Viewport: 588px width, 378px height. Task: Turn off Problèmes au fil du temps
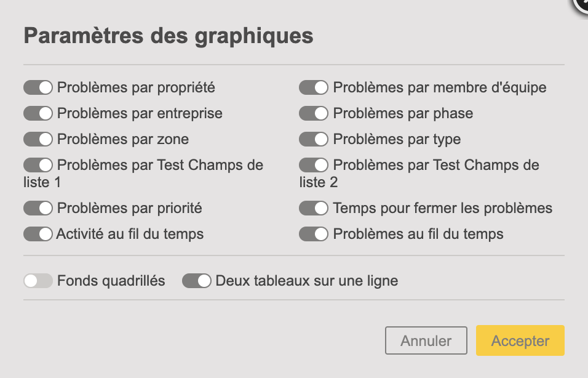click(x=314, y=234)
